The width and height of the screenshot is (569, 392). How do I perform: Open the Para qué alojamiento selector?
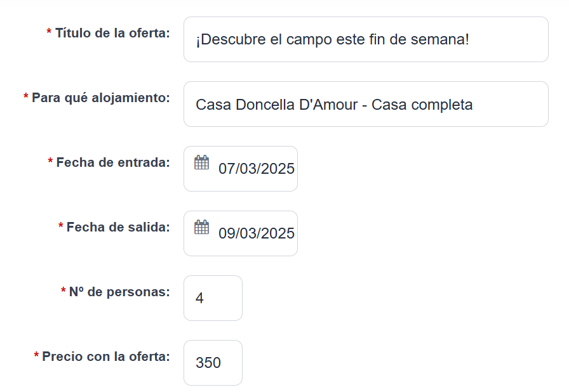click(366, 104)
